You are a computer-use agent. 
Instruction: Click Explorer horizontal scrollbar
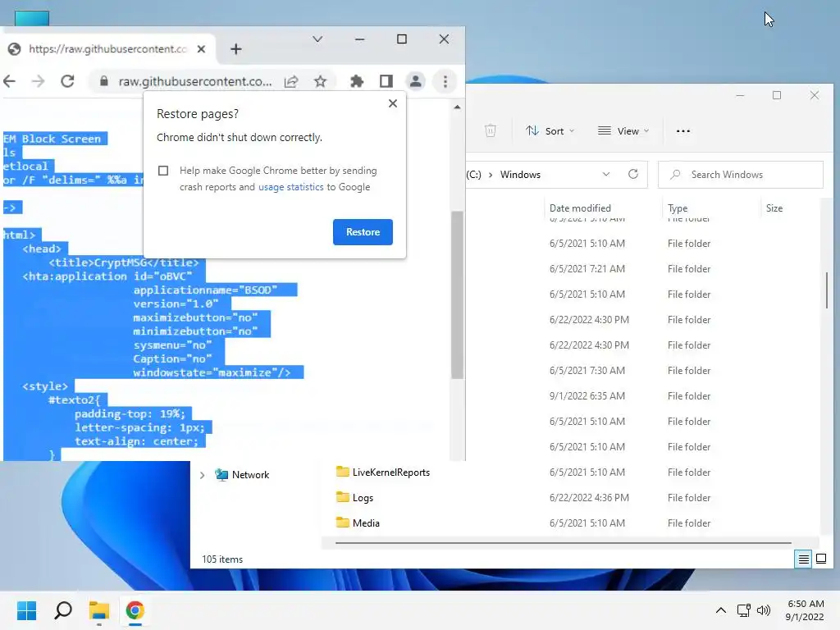pos(563,543)
